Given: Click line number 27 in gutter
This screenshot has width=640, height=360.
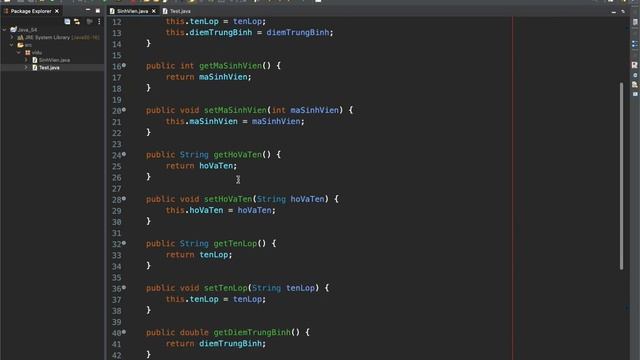Looking at the screenshot, I should (117, 189).
